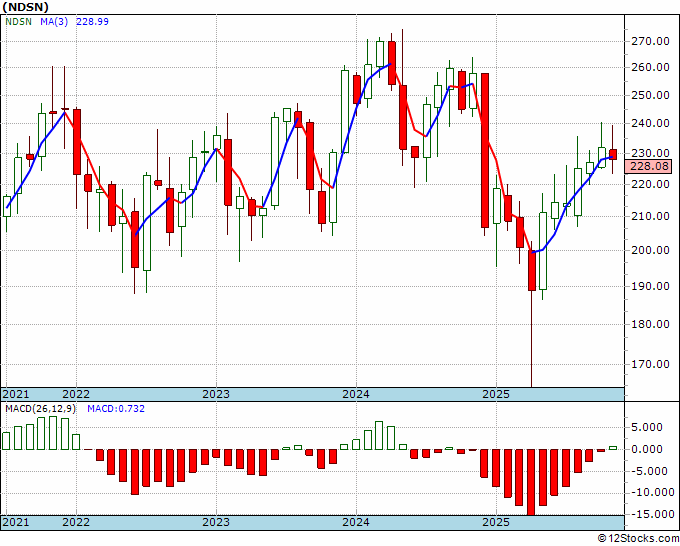The width and height of the screenshot is (680, 546).
Task: Click the MACD(26,12,9) indicator label
Action: (x=41, y=409)
